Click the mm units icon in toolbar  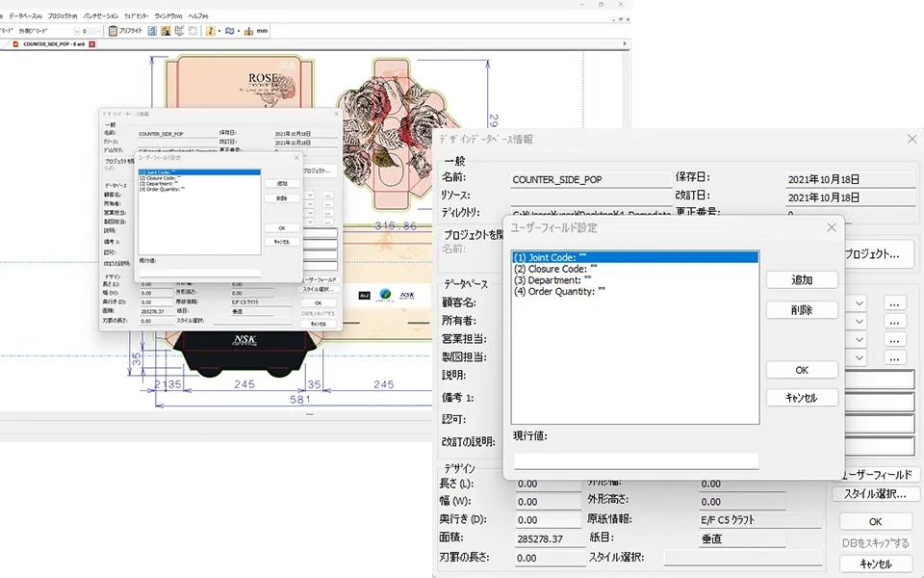tap(256, 31)
